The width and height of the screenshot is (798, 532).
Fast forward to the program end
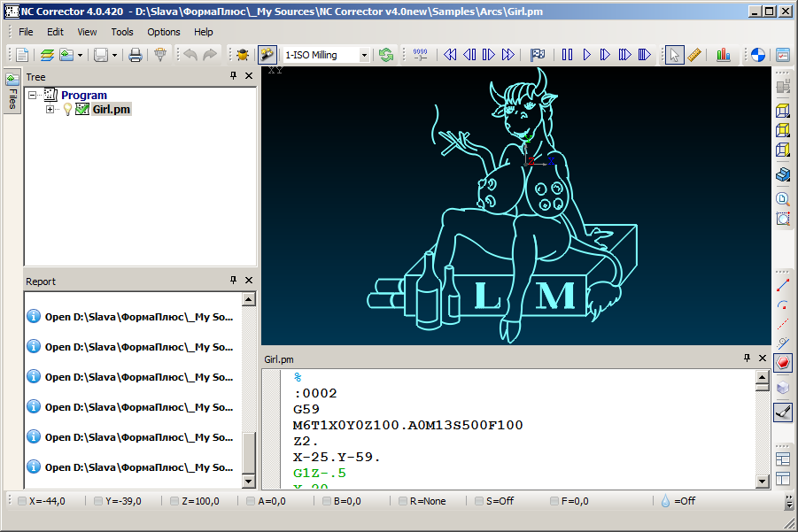coord(507,54)
